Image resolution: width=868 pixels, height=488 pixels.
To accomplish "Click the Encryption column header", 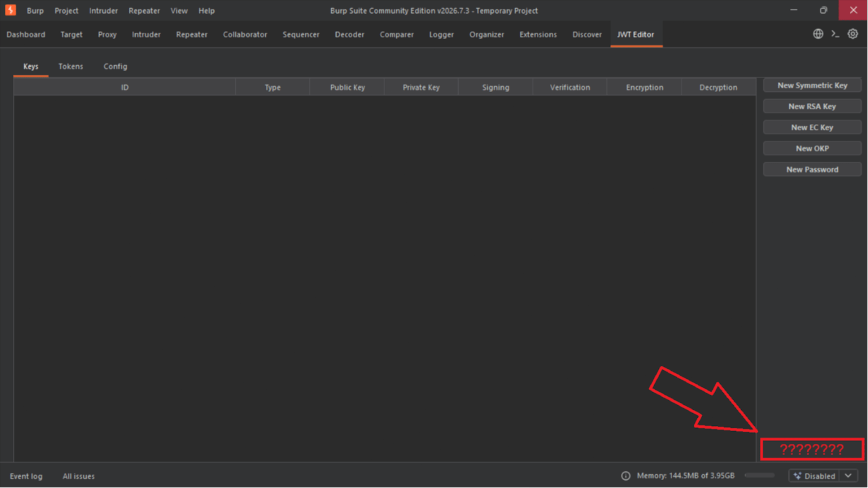I will coord(644,87).
